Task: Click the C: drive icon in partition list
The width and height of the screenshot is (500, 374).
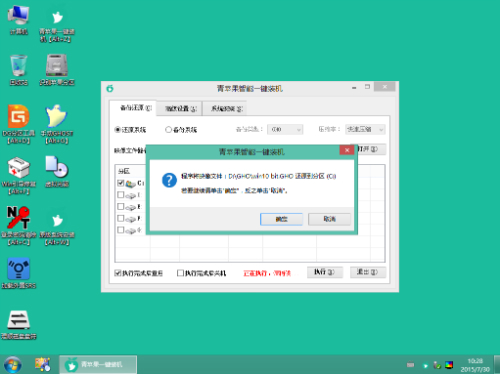Action: pos(130,183)
